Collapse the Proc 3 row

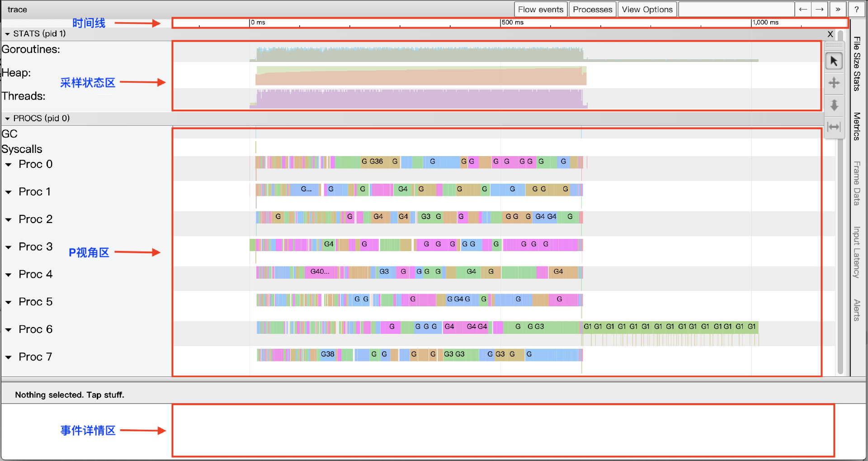(x=9, y=247)
